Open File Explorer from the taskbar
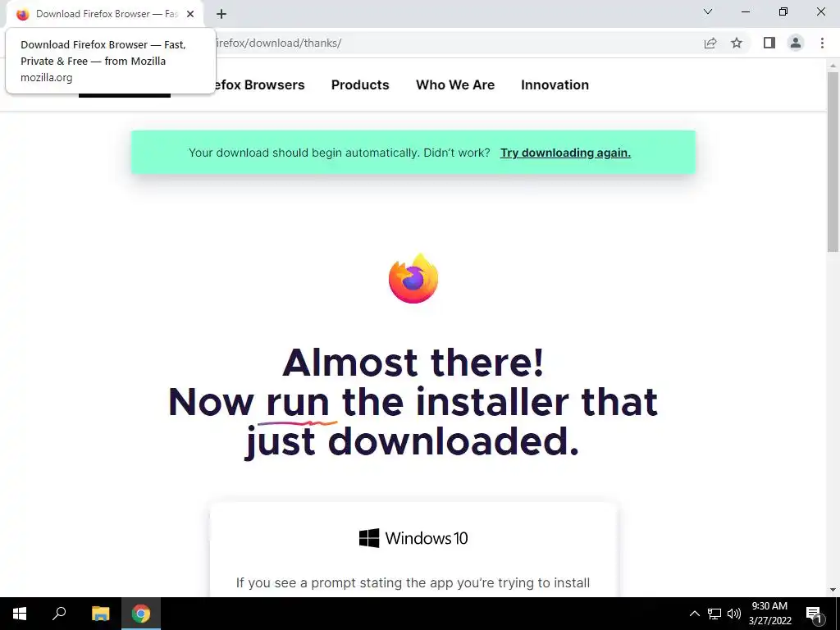Viewport: 840px width, 630px height. coord(100,614)
